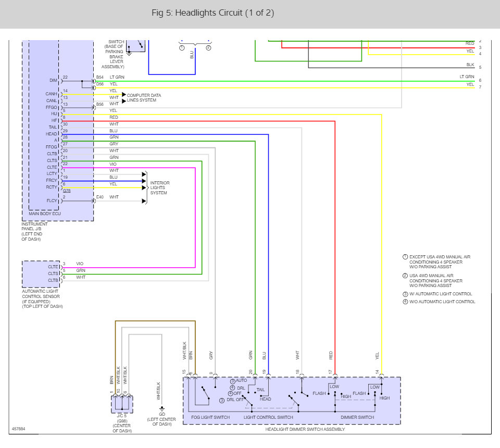Viewport: 500px width, 448px height.
Task: Click the E40 connector label
Action: coord(100,197)
